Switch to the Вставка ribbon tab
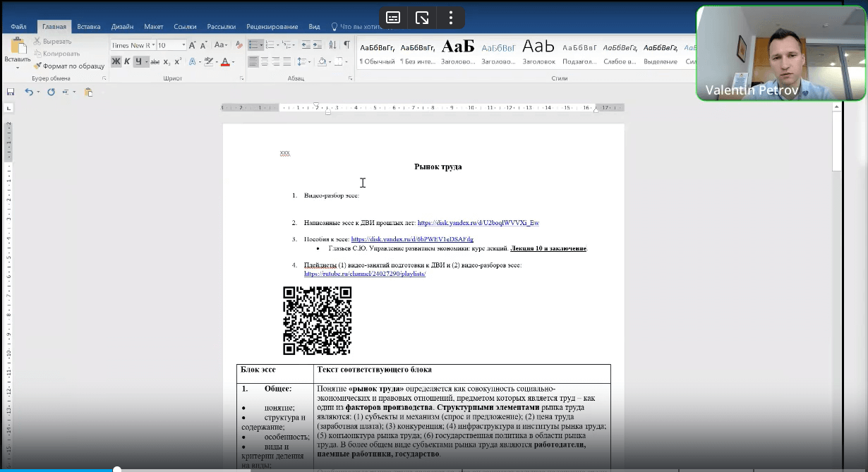 pyautogui.click(x=89, y=27)
